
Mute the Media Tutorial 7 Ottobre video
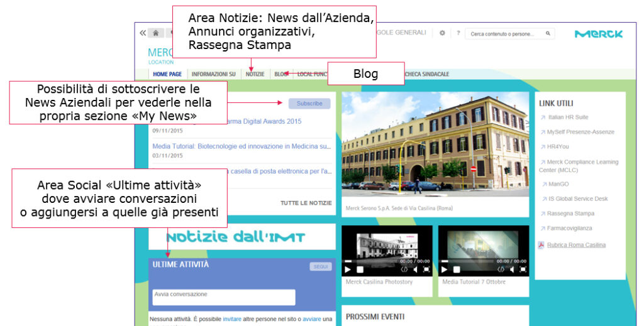[512, 269]
